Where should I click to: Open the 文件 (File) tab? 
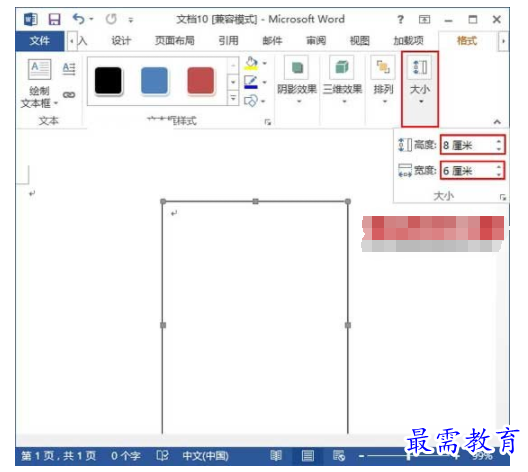click(x=39, y=41)
